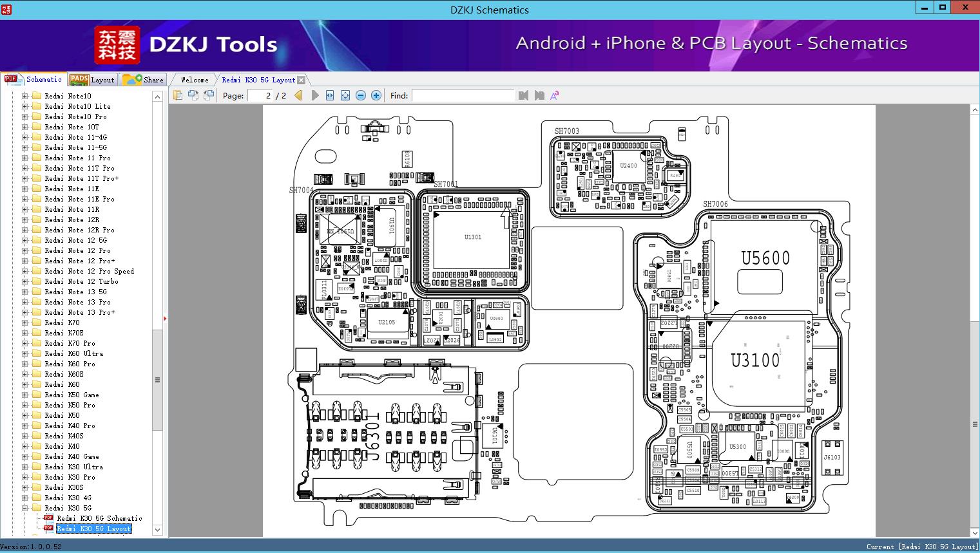Select the Redmi K30 5G Layout document tab
The image size is (980, 553).
(258, 80)
